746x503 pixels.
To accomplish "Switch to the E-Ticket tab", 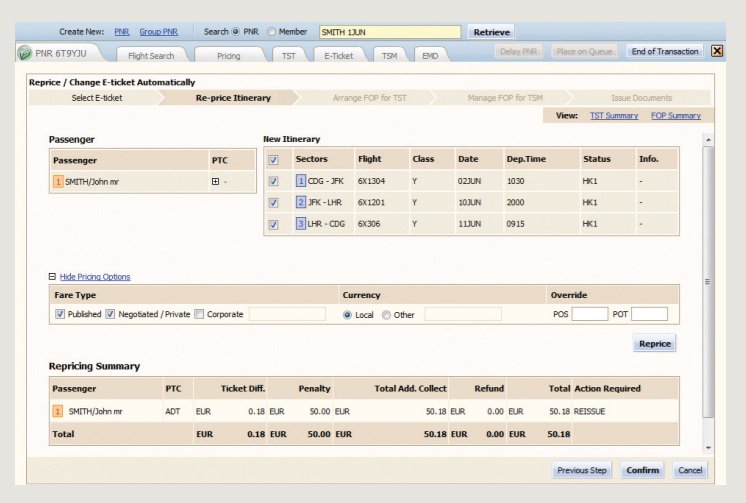I will [339, 56].
